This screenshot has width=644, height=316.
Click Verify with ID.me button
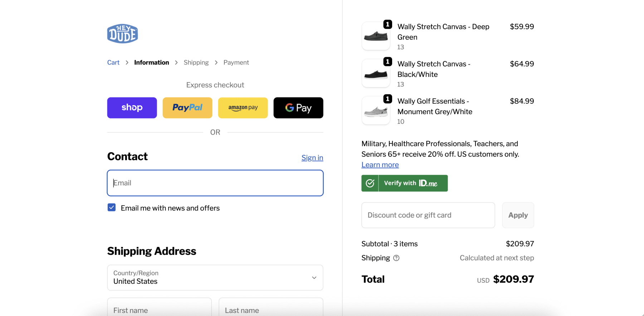click(x=405, y=183)
